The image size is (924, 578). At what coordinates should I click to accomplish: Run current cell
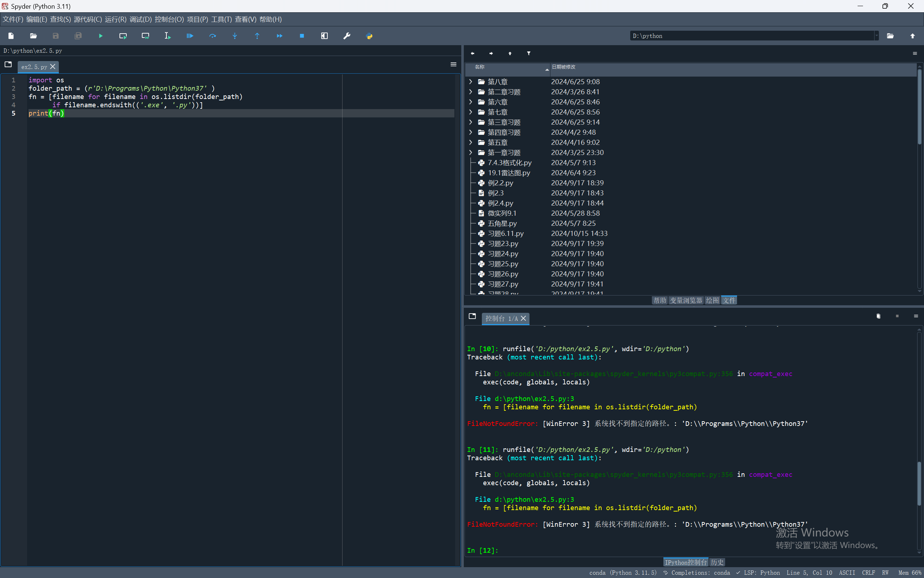tap(123, 36)
